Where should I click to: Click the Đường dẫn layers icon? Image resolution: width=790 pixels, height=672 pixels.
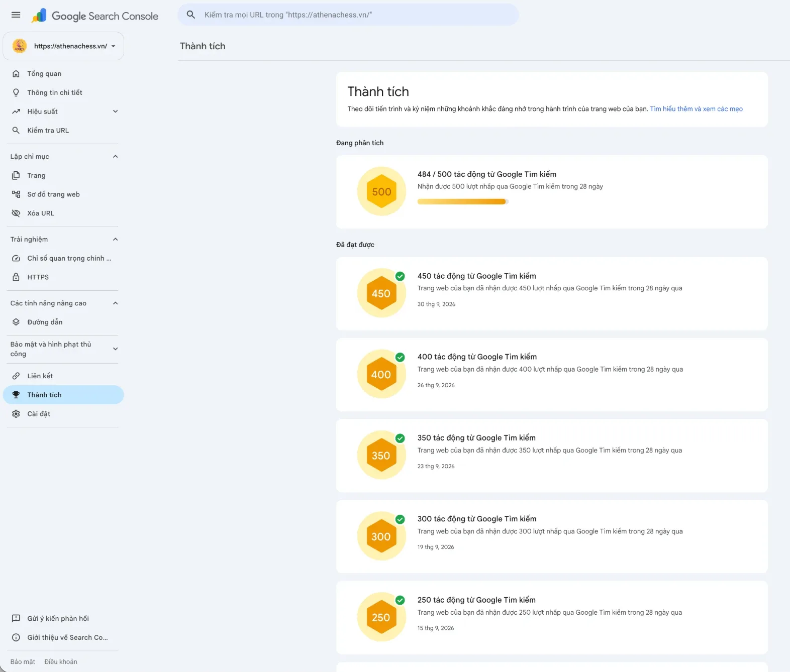(x=16, y=322)
